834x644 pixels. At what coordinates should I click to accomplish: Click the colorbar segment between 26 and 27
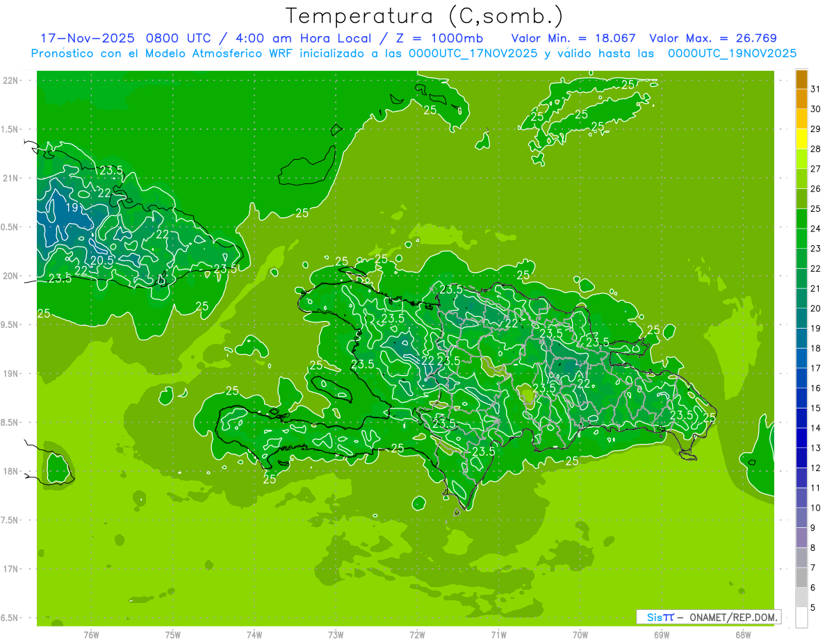(801, 179)
